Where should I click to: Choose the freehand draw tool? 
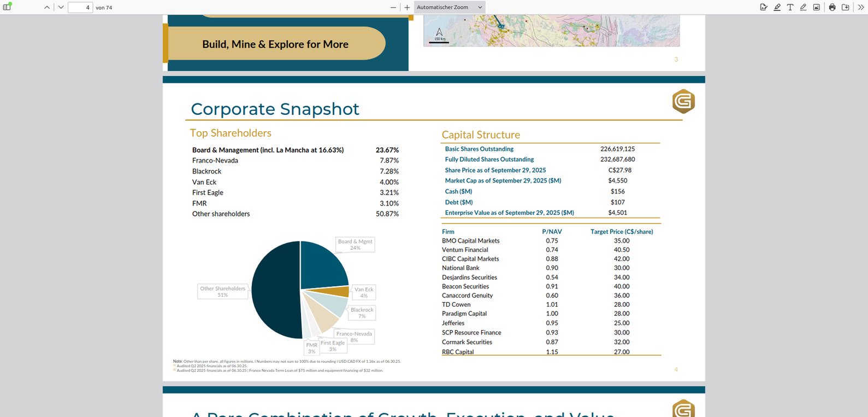pos(803,7)
